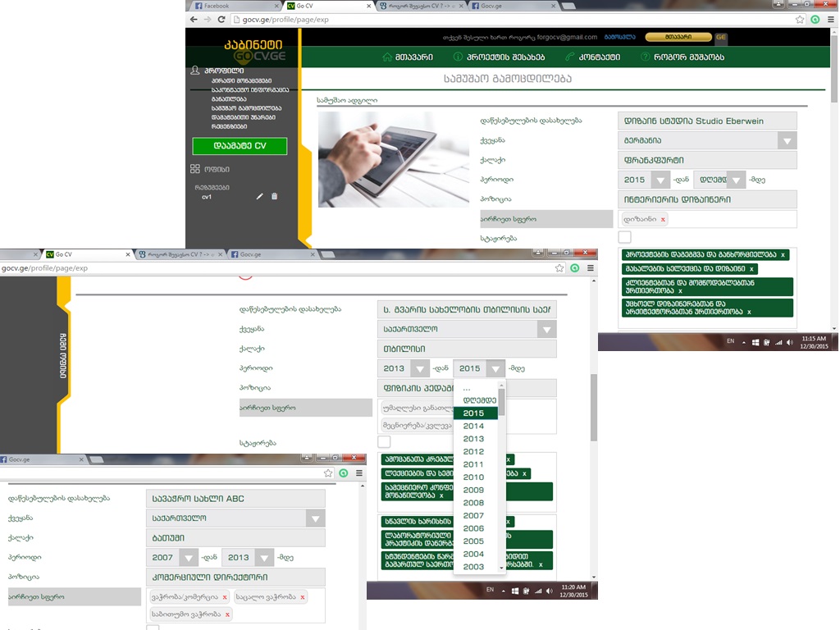Screen dimensions: 840x630
Task: Open Chrome menu in სავაჭრო სახლი ABC window
Action: point(359,473)
